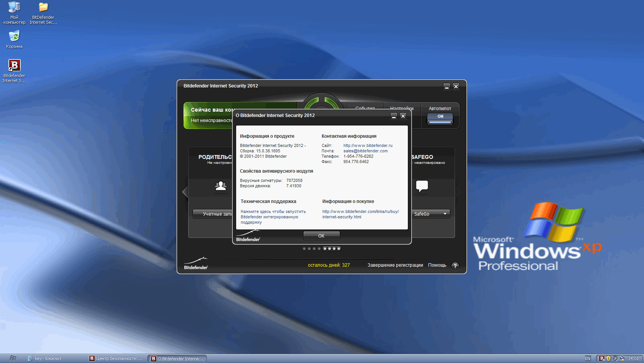
Task: Close the main Bitdefender Internet Security window
Action: click(456, 86)
